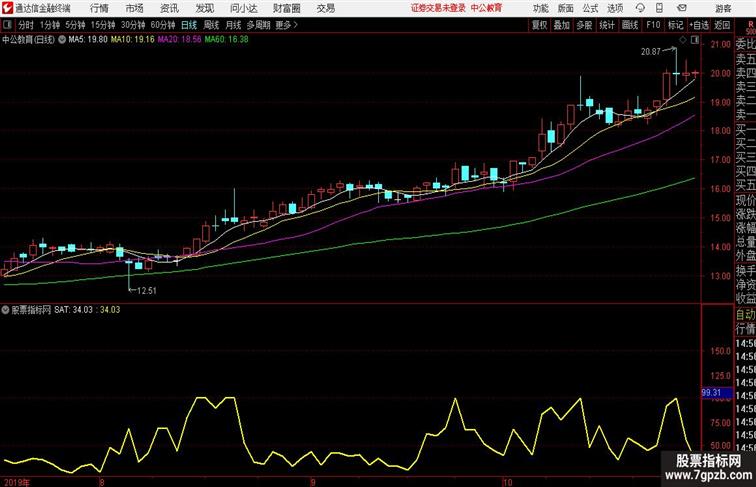The width and height of the screenshot is (756, 487).
Task: Open the 发现 menu
Action: pyautogui.click(x=204, y=8)
